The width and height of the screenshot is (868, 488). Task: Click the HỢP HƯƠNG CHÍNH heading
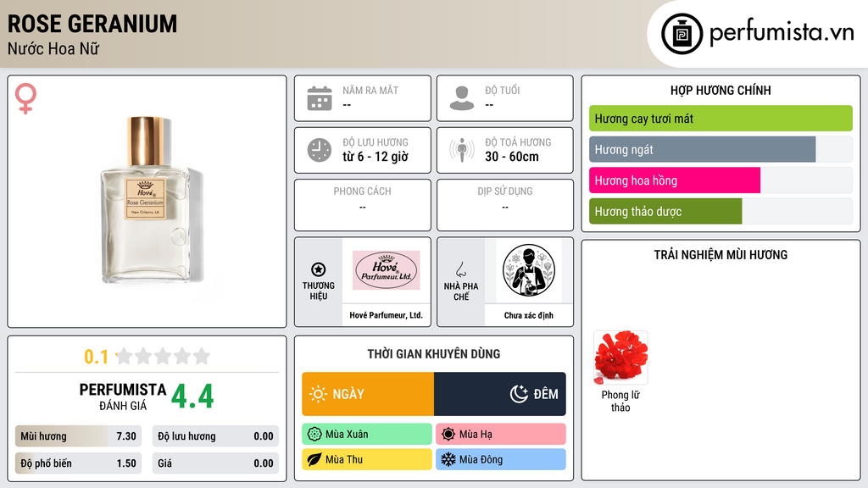click(721, 90)
